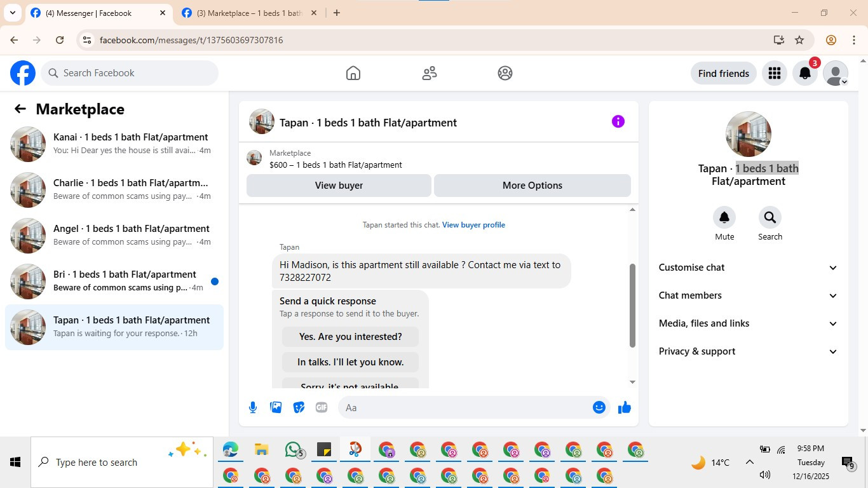Click the install app icon in address bar
The height and width of the screenshot is (488, 868).
click(779, 40)
